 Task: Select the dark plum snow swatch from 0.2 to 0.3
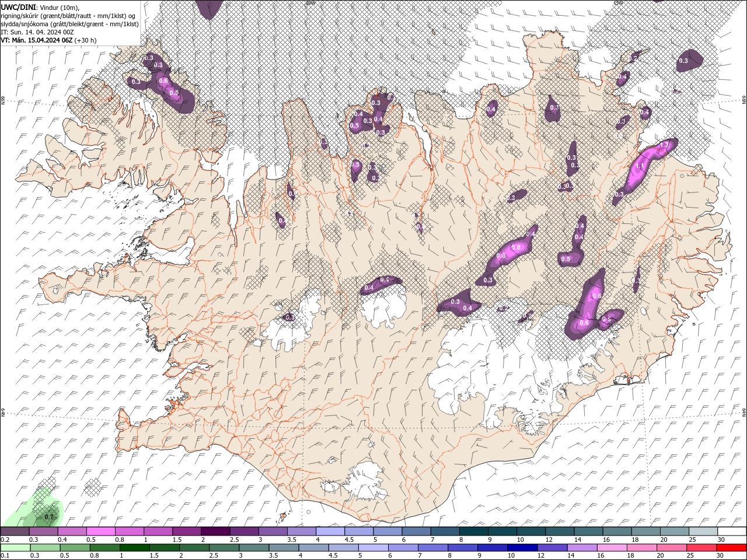[x=15, y=531]
